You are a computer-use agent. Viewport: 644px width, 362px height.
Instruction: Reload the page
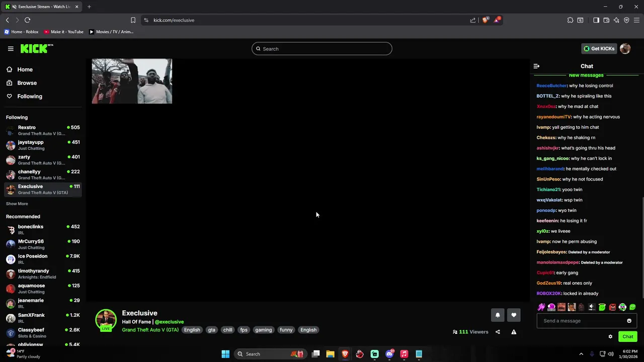pyautogui.click(x=27, y=20)
